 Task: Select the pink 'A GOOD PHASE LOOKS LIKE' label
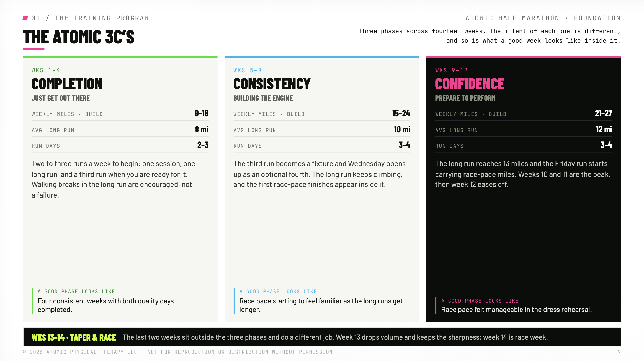point(480,301)
